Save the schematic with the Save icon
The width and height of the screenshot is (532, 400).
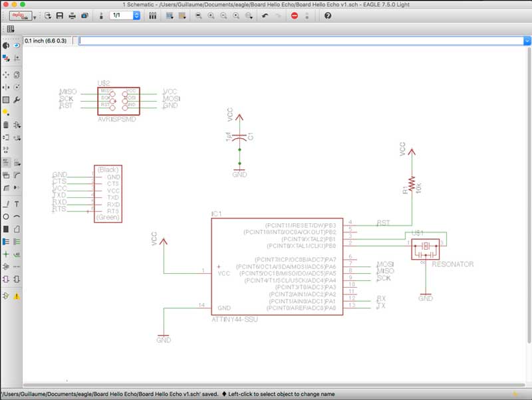click(60, 15)
